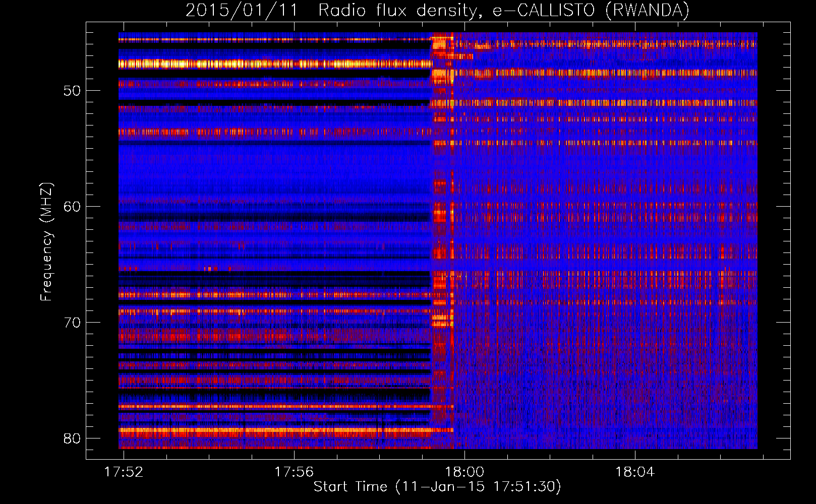Select the "Frequency (MHZ)" y-axis label
816x504 pixels.
46,242
